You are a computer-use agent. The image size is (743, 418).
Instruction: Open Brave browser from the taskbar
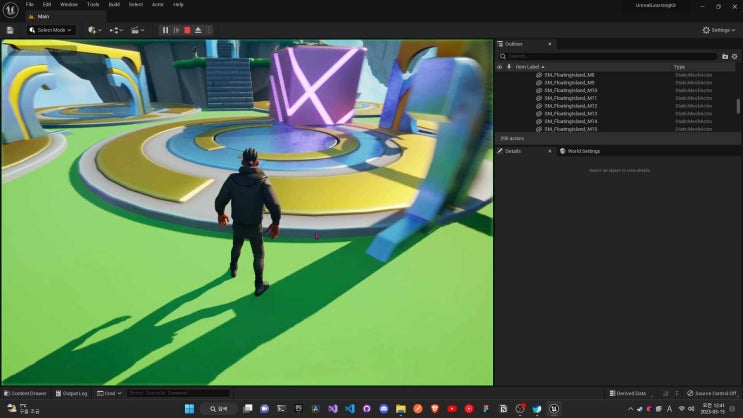tap(435, 409)
